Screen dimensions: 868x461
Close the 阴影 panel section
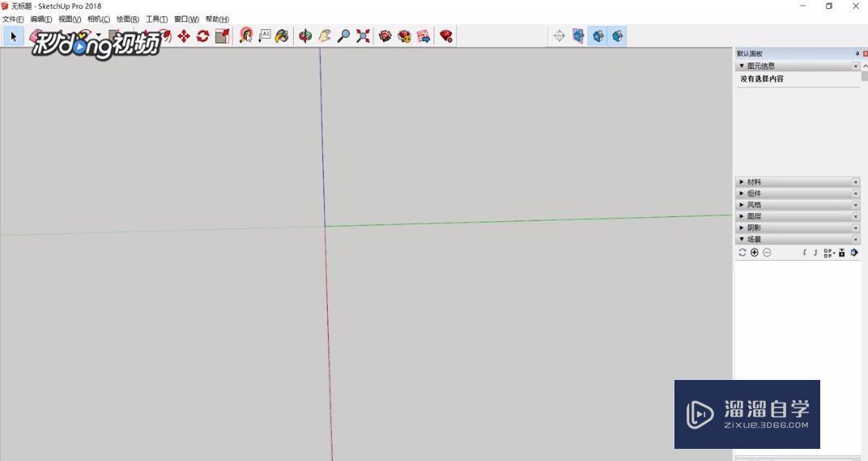(855, 228)
